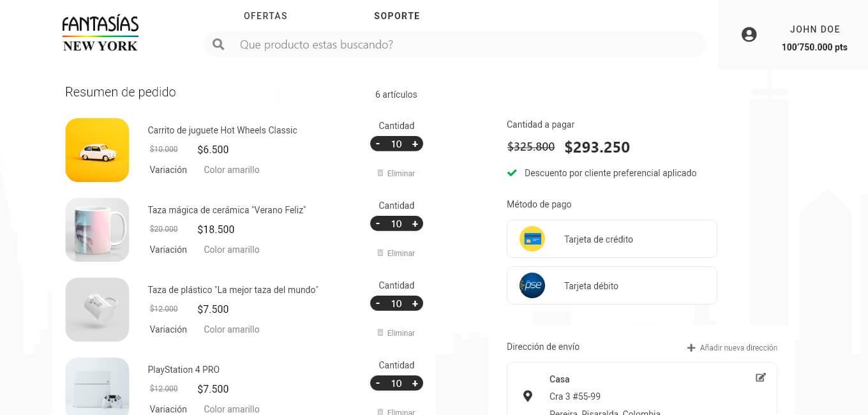Remove the Verano Feliz ceramic mug

tap(396, 253)
